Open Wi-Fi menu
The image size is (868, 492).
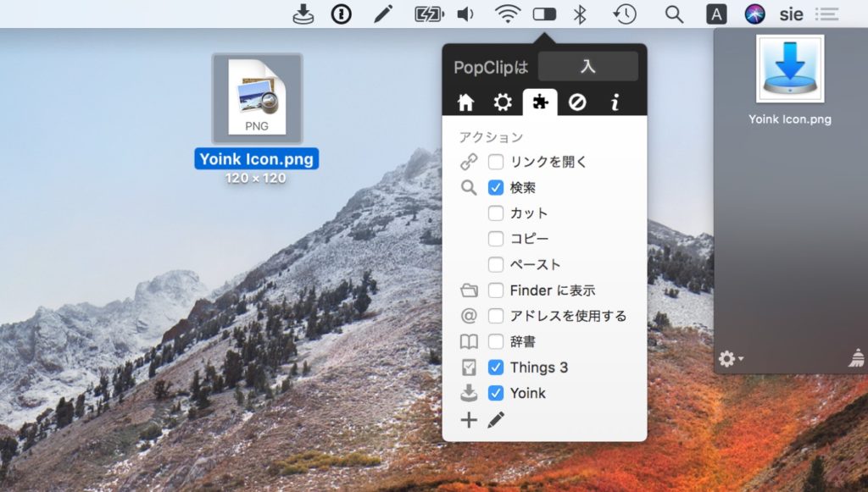(507, 14)
